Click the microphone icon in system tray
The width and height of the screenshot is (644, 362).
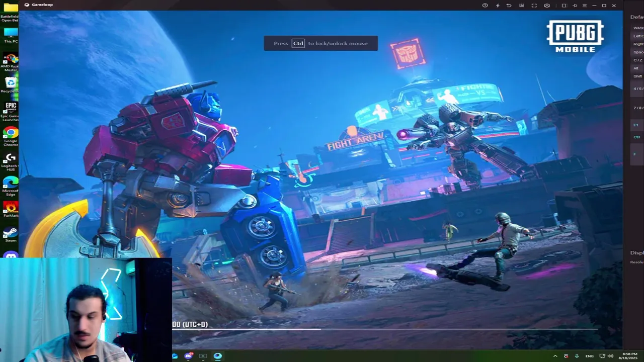(577, 356)
